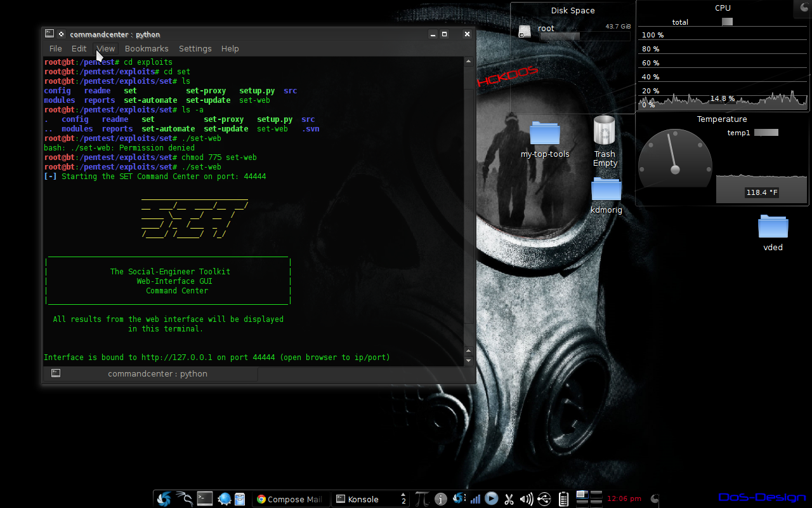
Task: Click the panel toolbox cashew icon
Action: (x=655, y=499)
